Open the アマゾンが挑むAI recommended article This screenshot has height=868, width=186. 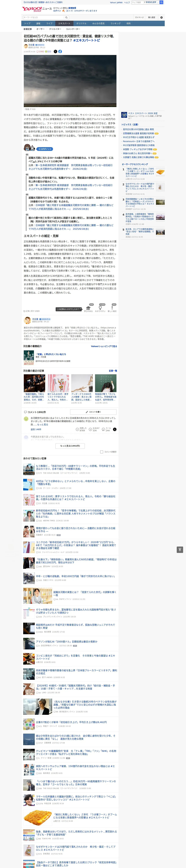(66, 642)
